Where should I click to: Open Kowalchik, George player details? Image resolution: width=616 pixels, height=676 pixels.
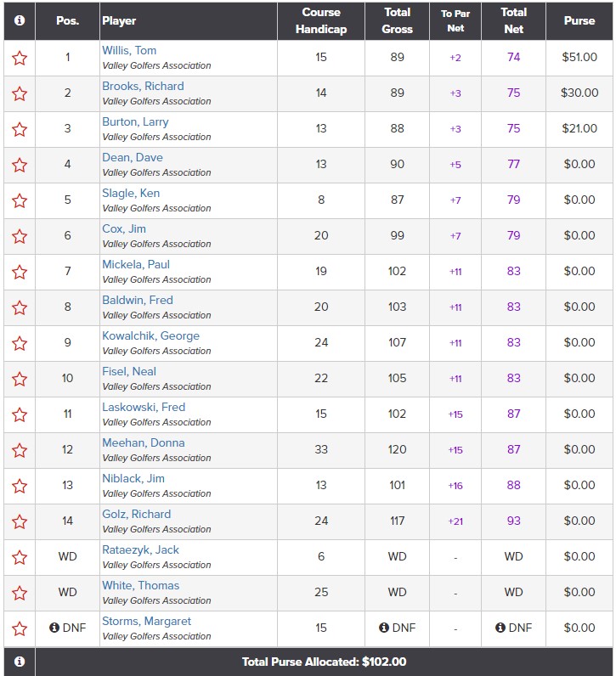point(151,335)
